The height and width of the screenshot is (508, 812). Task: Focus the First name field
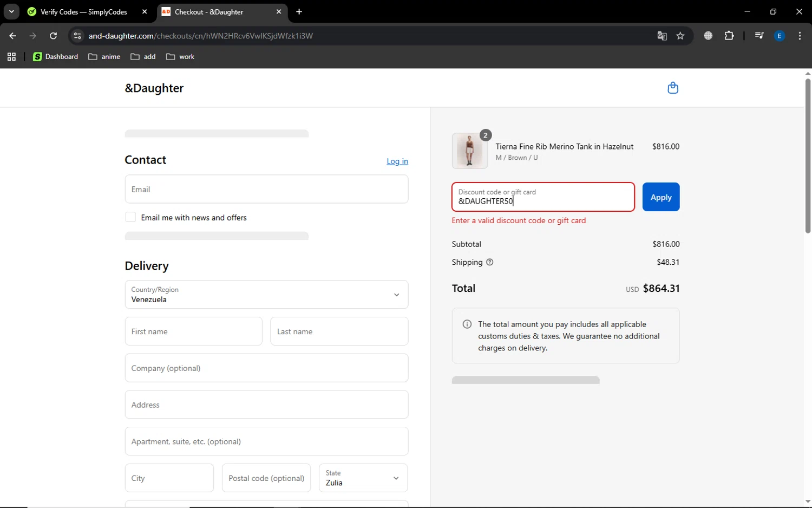193,331
